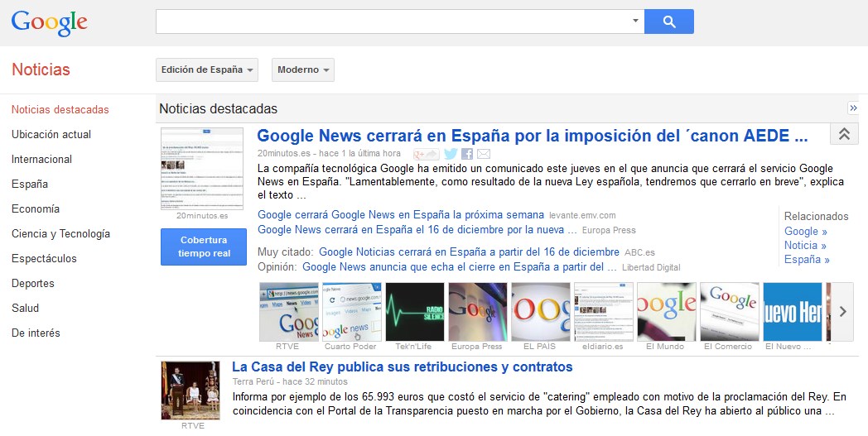The image size is (868, 436).
Task: Open the Tek'n'Life carousel thumbnail
Action: coord(415,312)
